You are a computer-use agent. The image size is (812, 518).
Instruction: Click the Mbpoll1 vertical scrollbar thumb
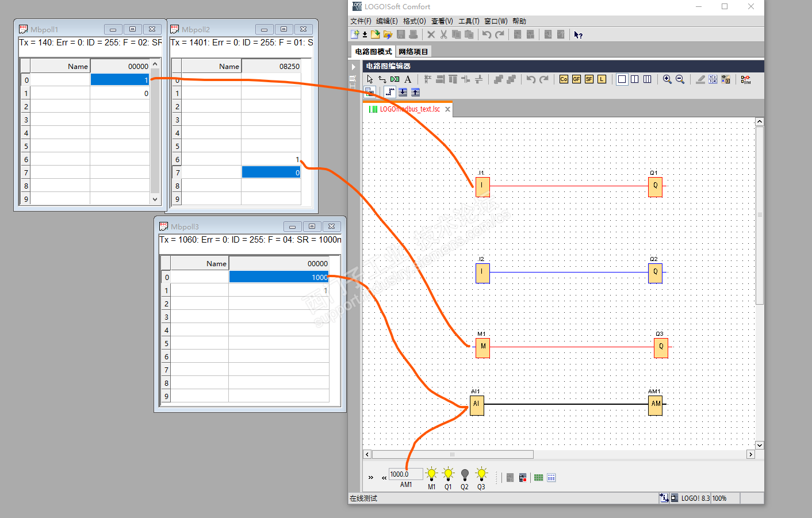pyautogui.click(x=155, y=132)
